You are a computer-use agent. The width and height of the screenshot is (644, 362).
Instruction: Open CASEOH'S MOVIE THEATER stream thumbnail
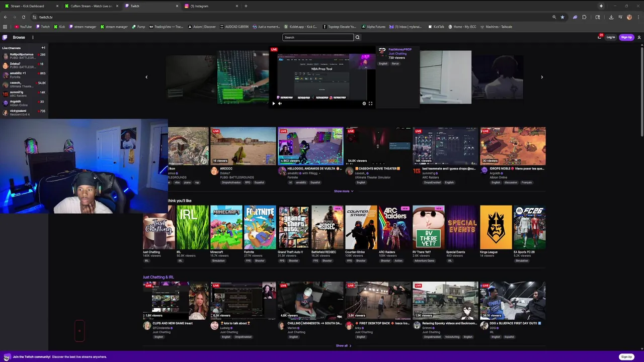[378, 146]
